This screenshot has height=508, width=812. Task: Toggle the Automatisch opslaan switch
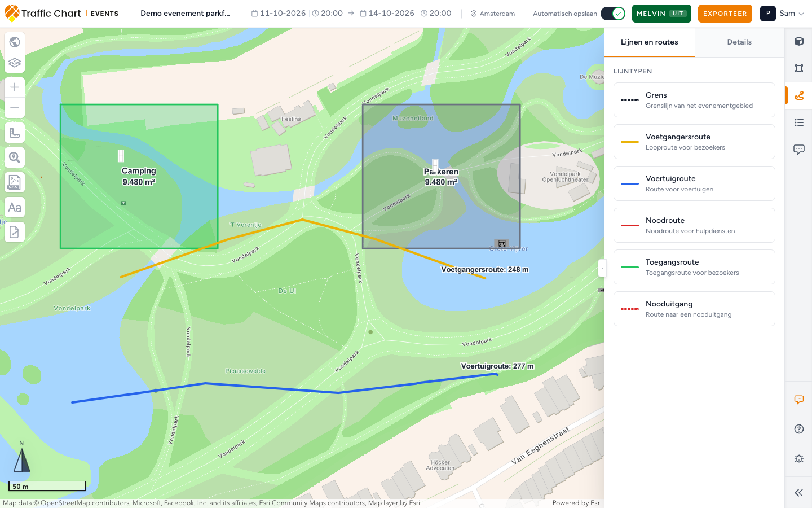pyautogui.click(x=612, y=14)
